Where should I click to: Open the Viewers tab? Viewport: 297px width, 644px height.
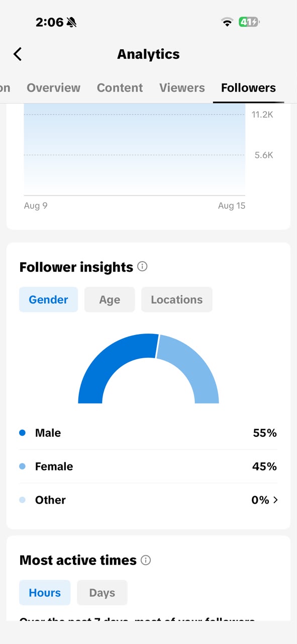pyautogui.click(x=182, y=88)
